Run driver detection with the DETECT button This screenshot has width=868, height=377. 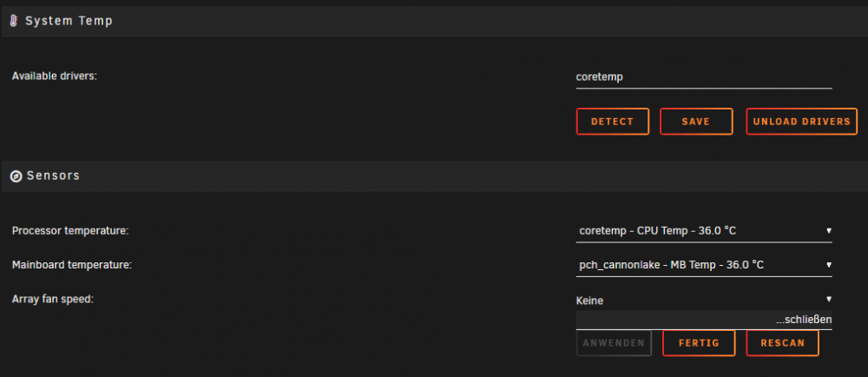click(x=612, y=122)
